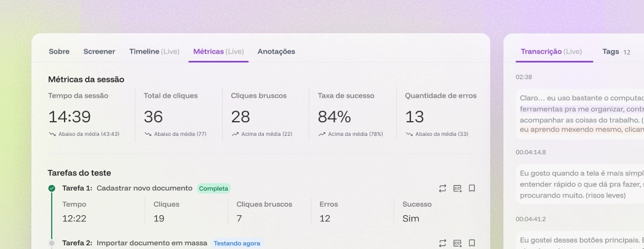Go to the Timeline (Live) tab
The width and height of the screenshot is (644, 249).
(154, 52)
